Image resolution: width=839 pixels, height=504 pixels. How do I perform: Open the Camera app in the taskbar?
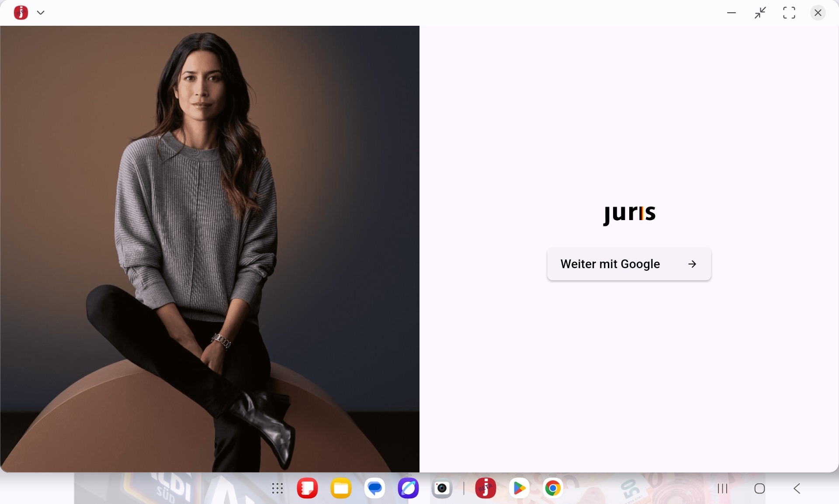coord(442,488)
